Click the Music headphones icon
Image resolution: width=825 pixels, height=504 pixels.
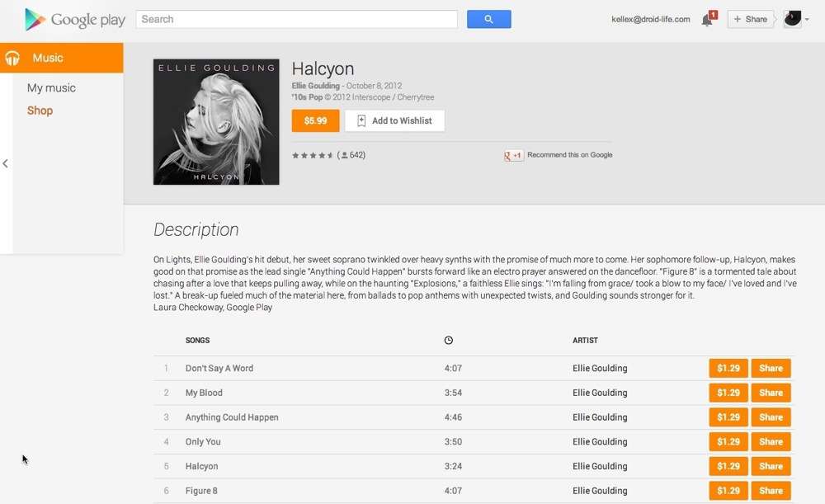(x=12, y=58)
